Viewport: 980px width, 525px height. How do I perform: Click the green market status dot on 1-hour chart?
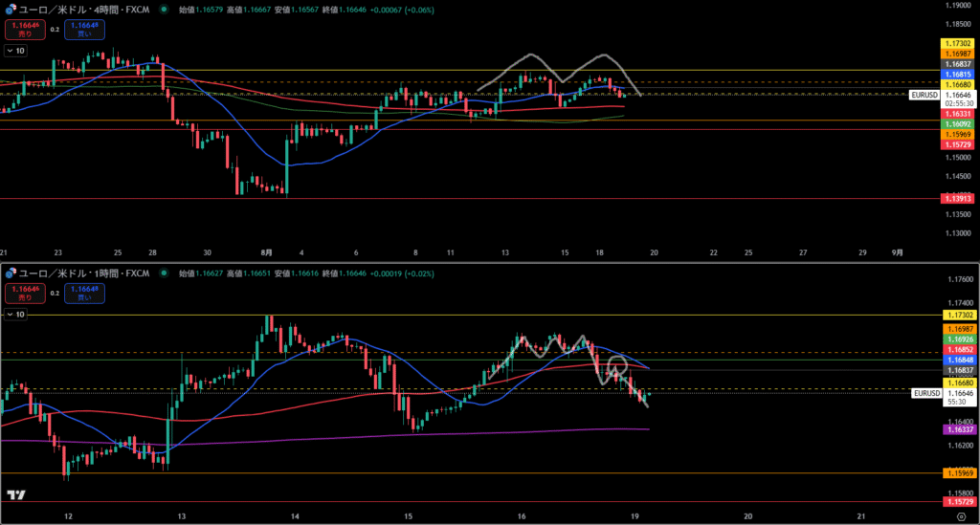pos(164,273)
